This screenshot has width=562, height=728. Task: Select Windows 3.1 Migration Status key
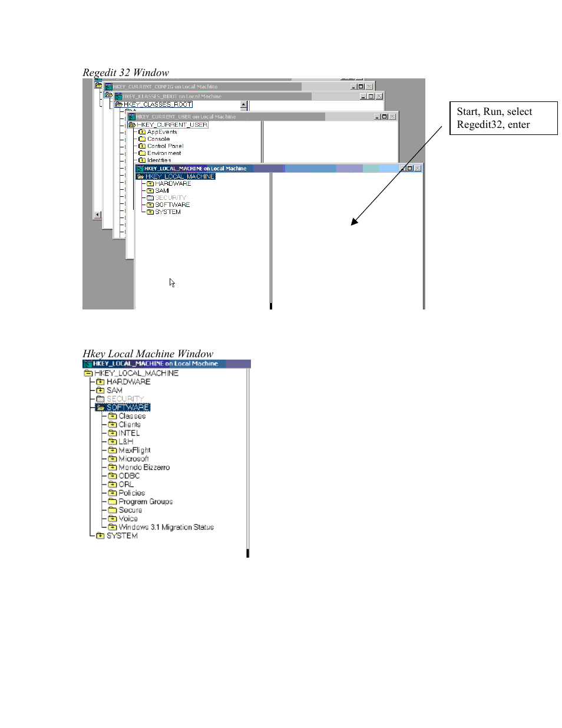pos(166,527)
